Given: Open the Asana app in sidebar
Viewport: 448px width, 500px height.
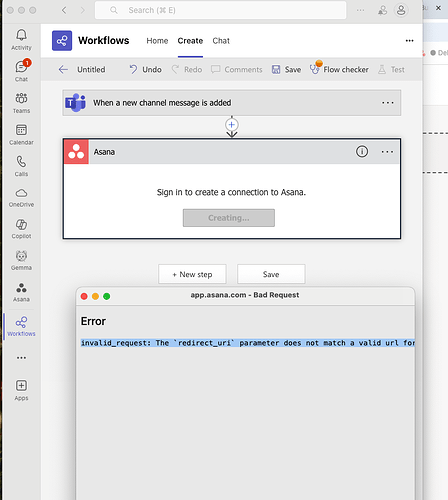Looking at the screenshot, I should click(x=21, y=292).
